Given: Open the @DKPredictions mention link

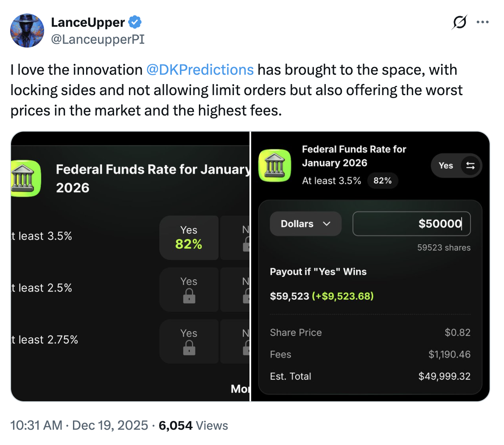Looking at the screenshot, I should click(x=200, y=70).
